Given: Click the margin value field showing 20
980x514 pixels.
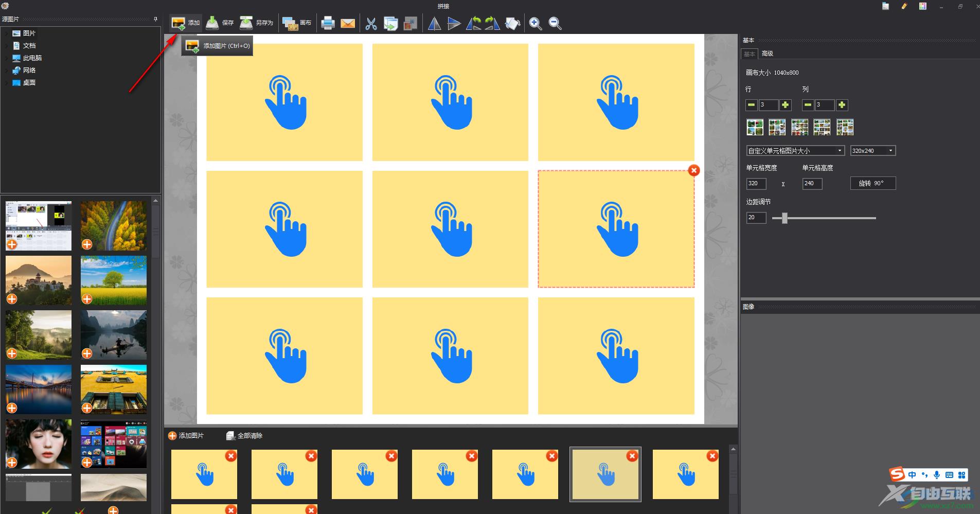Looking at the screenshot, I should tap(756, 218).
